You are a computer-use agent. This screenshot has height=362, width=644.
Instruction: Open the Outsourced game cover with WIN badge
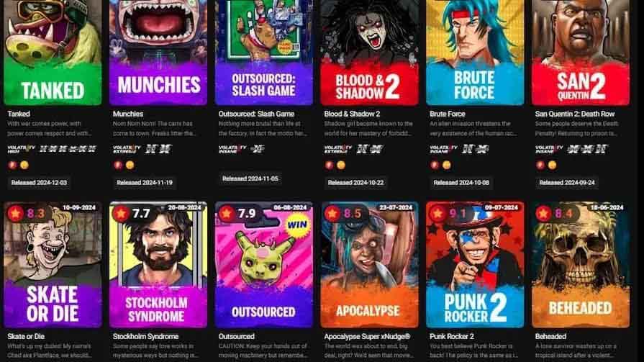click(x=263, y=265)
